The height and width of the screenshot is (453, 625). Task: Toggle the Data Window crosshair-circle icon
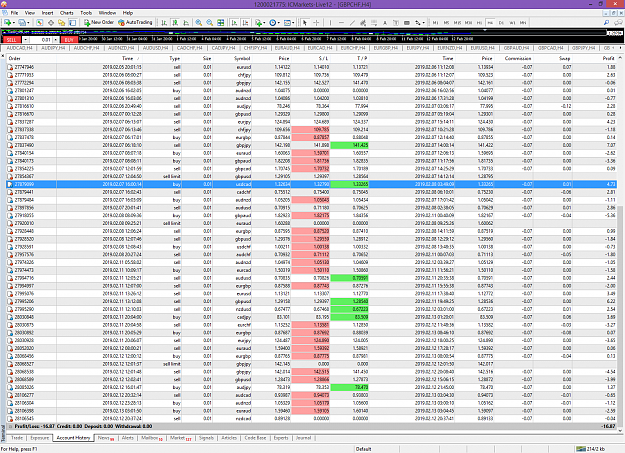(51, 23)
